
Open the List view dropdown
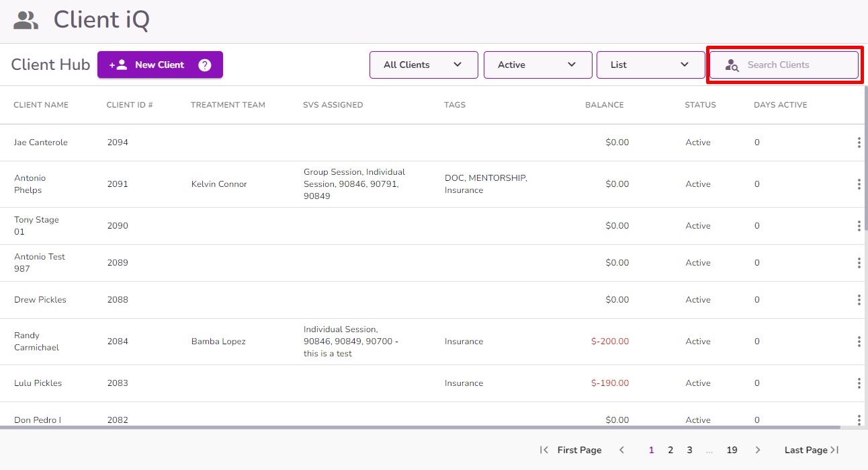650,65
